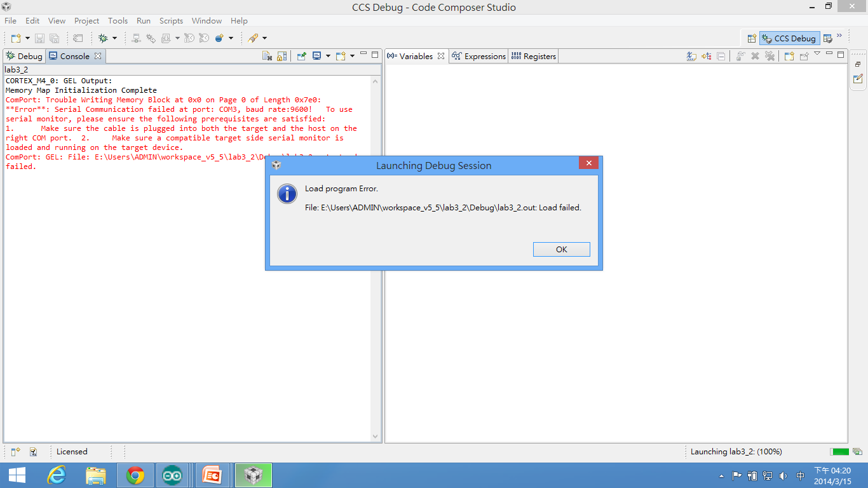Expand the blue sphere icon dropdown
Image resolution: width=868 pixels, height=488 pixels.
(x=231, y=38)
